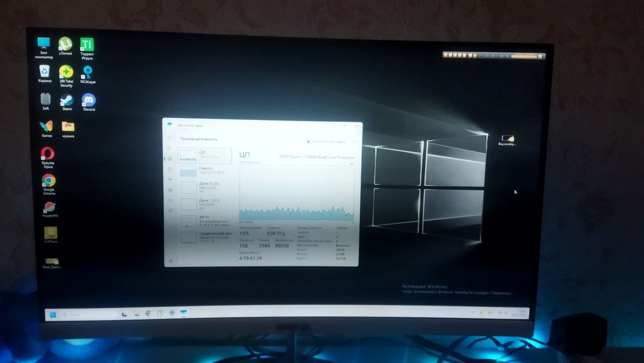Screen dimensions: 644x363
Task: Select Performance icon in Task Manager sidebar
Action: (x=169, y=159)
